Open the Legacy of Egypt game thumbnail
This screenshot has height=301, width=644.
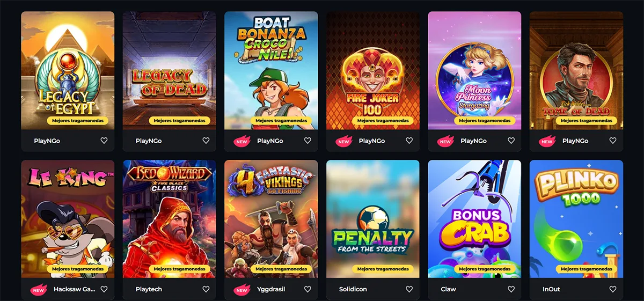point(68,71)
